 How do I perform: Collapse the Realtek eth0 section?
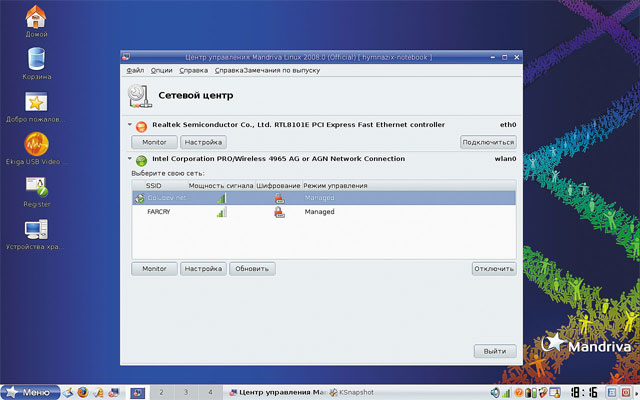point(130,124)
